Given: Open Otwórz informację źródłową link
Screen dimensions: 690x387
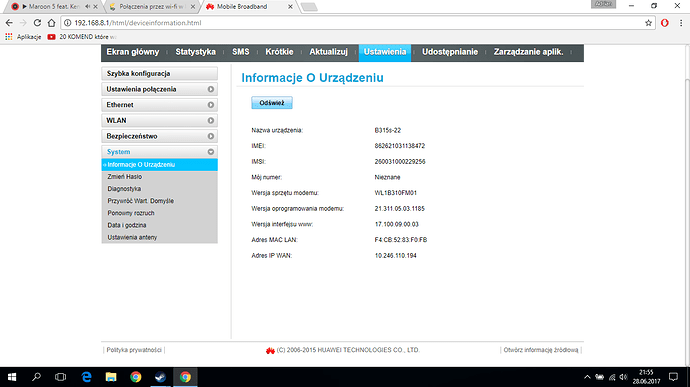Looking at the screenshot, I should click(x=541, y=350).
